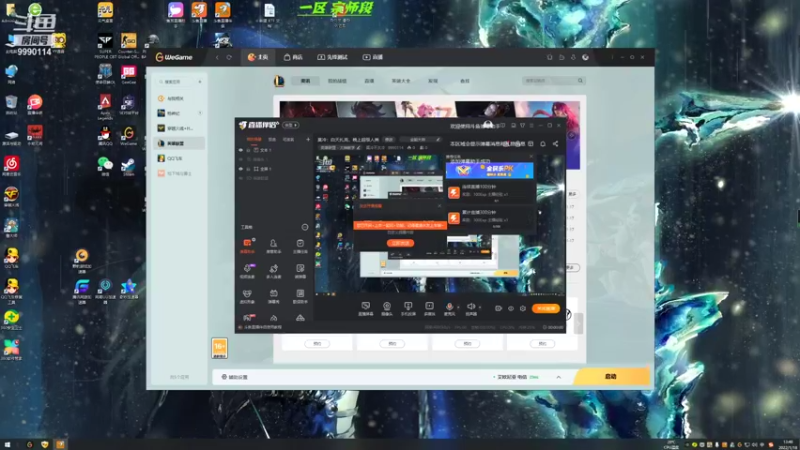800x450 pixels.
Task: Open mic options arrow beside the microphone
Action: pos(458,307)
